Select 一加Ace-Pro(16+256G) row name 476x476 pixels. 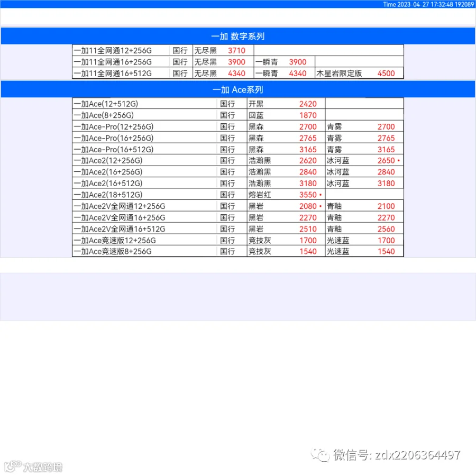tap(114, 138)
